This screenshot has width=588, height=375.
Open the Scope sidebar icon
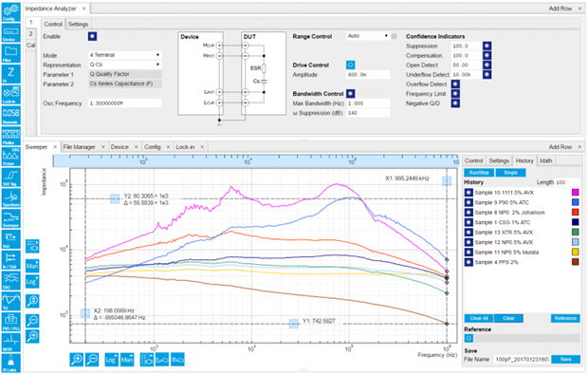11,157
